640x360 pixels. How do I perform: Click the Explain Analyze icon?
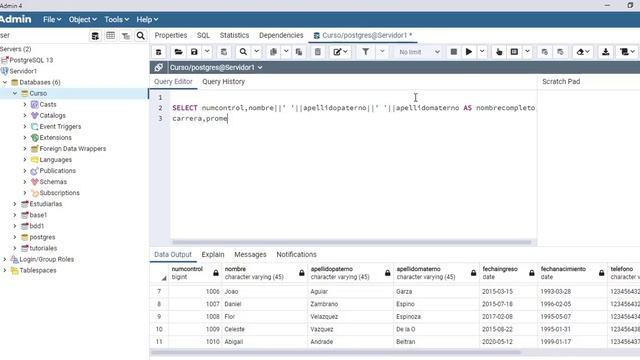coord(514,52)
